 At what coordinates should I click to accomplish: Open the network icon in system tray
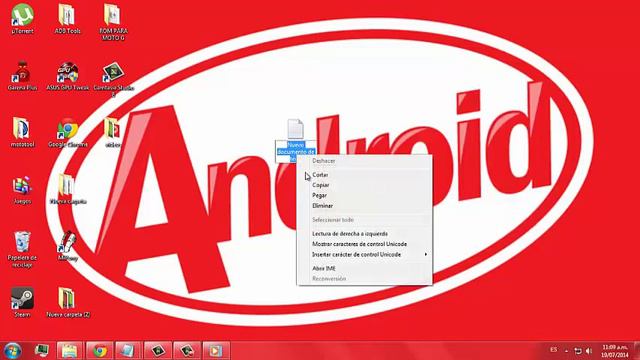[x=578, y=351]
